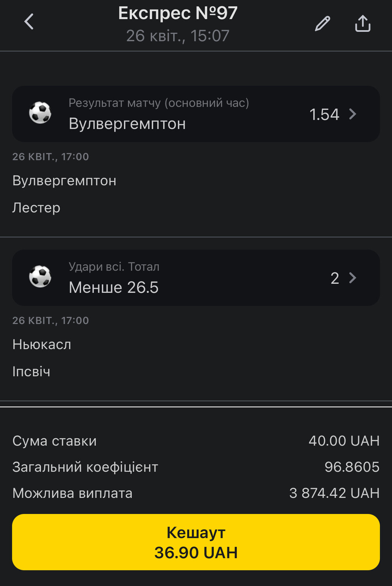Tap the share upload icon
Screen dimensions: 392x586
coord(363,24)
